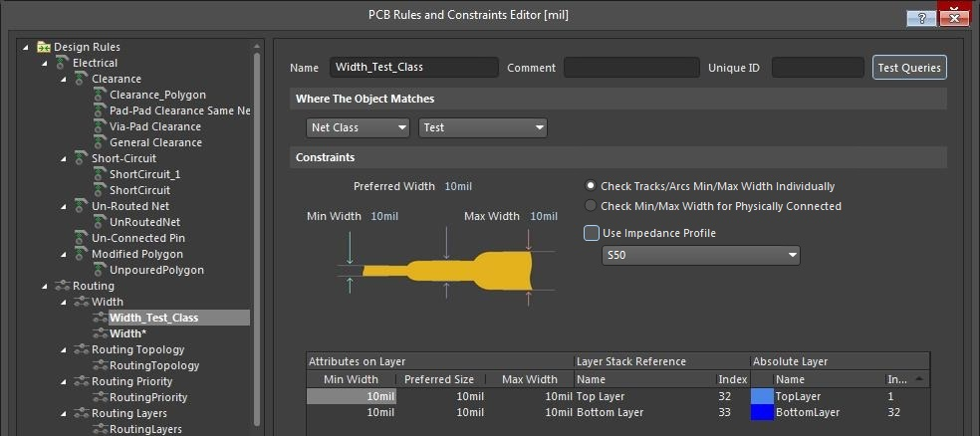This screenshot has width=980, height=436.
Task: Click the UnpouredPolygon rule icon
Action: coord(100,270)
